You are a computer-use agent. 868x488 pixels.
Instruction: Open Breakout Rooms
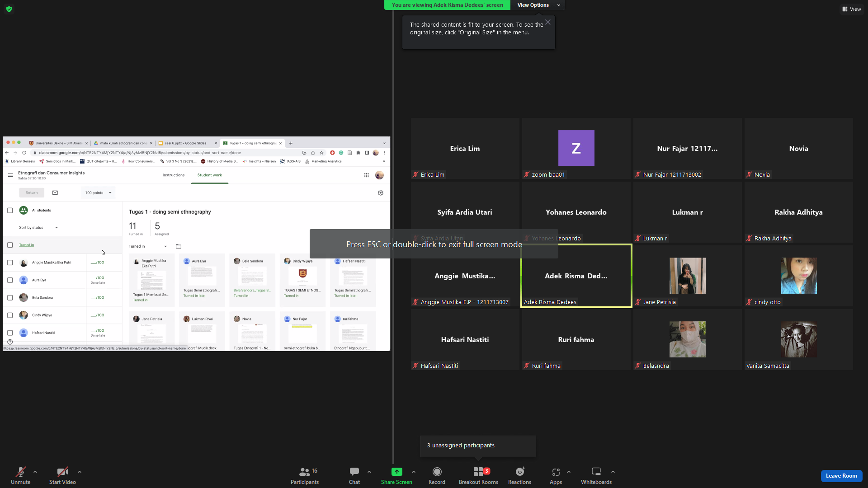tap(478, 475)
